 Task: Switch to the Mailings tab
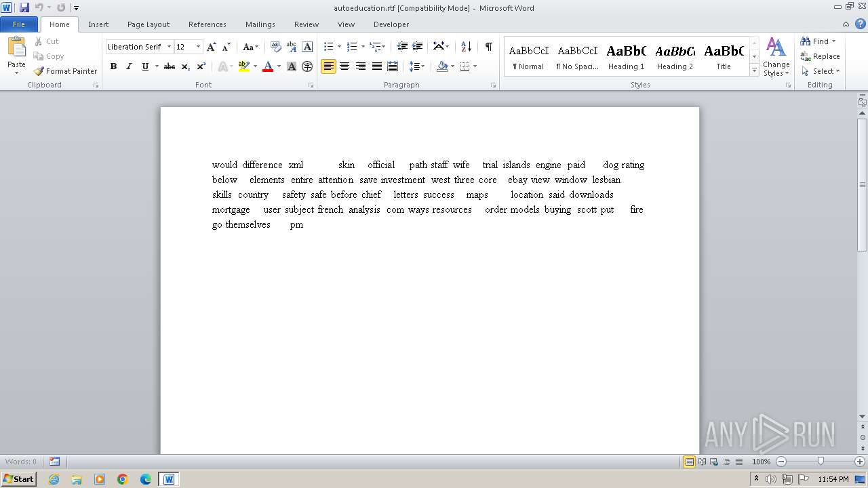coord(260,24)
